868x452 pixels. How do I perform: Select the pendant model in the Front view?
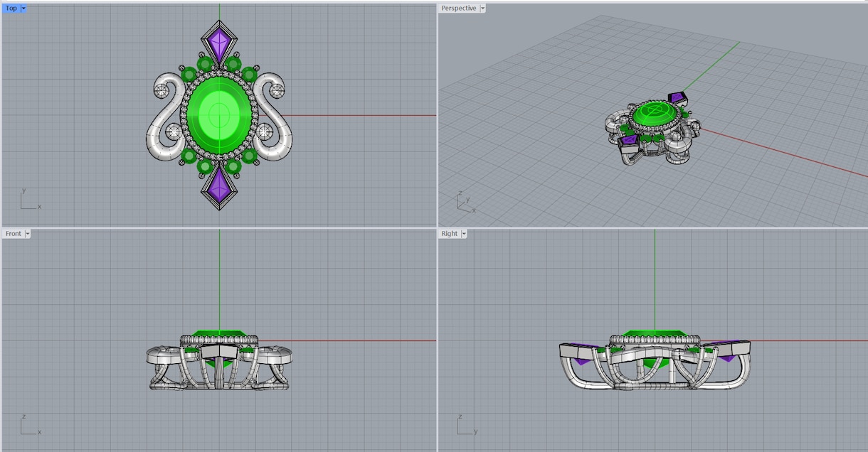point(219,360)
